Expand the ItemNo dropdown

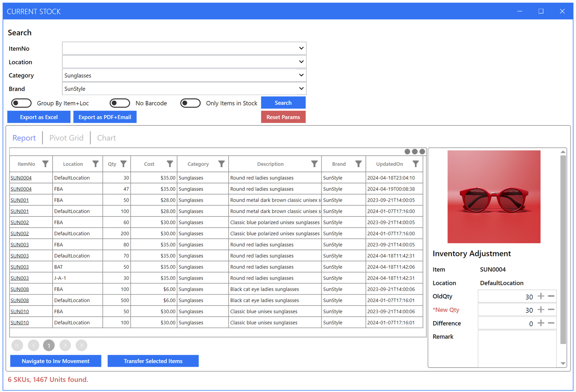(301, 48)
